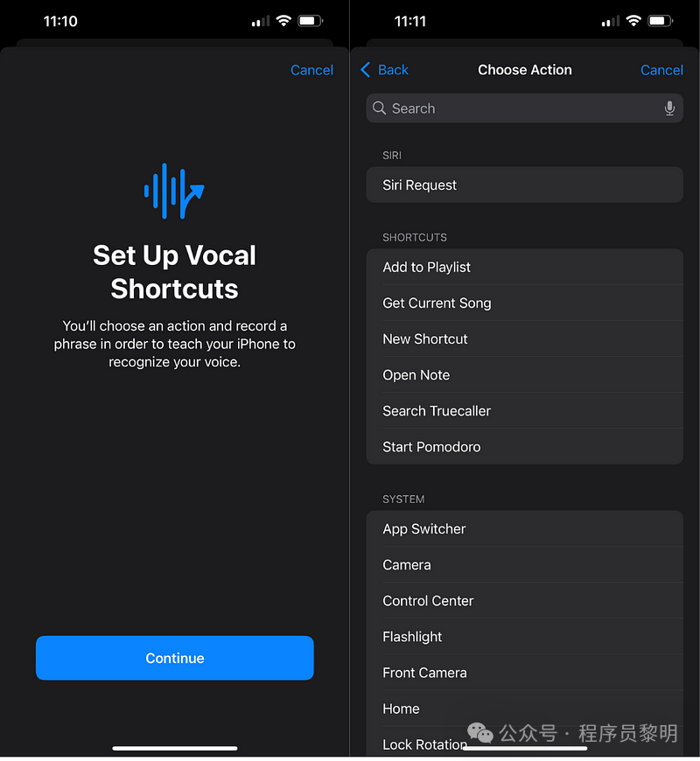Select Search Truecaller shortcut

524,410
